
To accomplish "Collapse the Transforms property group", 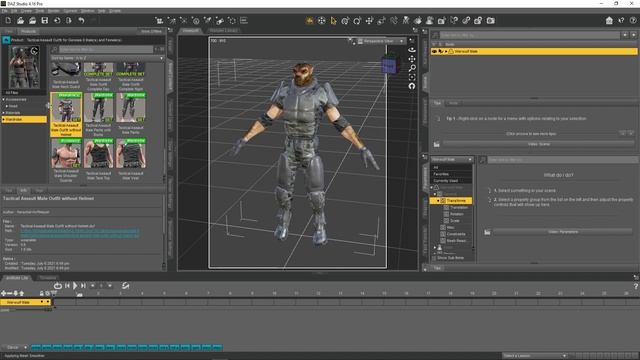I will point(438,201).
